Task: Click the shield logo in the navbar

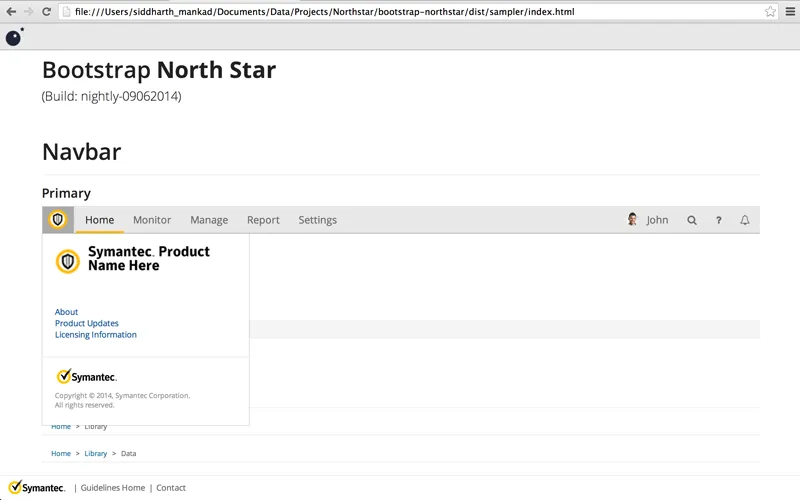Action: tap(58, 220)
